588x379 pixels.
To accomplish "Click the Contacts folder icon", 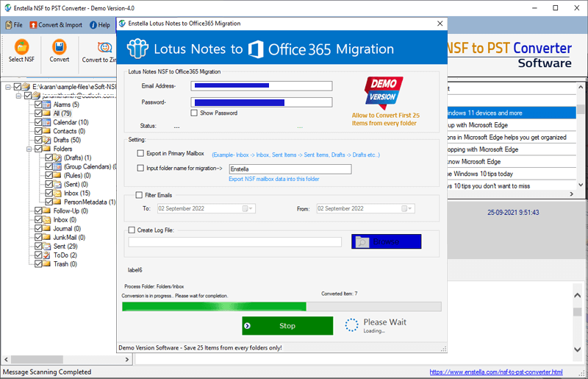I will click(x=46, y=131).
